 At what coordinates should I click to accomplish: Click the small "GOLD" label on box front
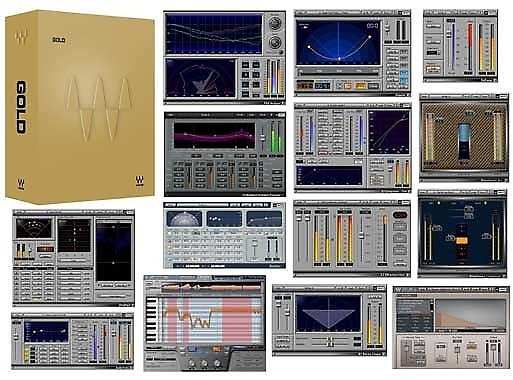(59, 40)
